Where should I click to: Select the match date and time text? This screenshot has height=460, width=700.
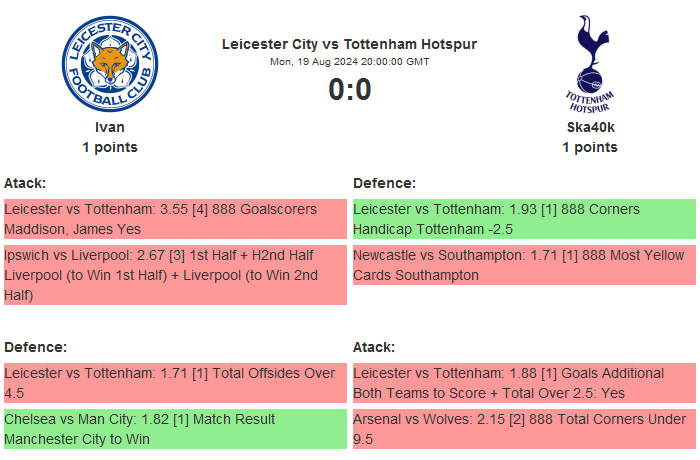coord(349,62)
